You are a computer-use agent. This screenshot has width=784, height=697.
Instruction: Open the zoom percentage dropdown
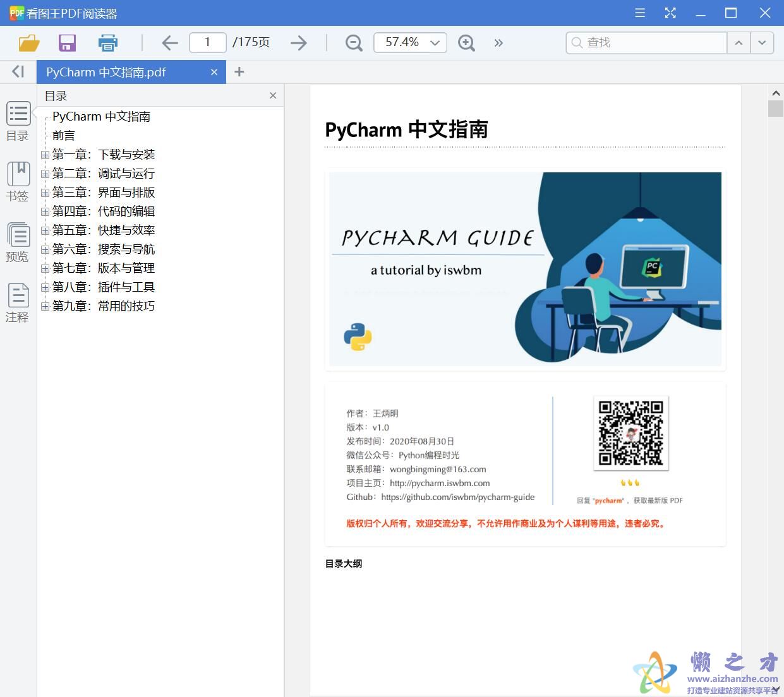tap(434, 42)
